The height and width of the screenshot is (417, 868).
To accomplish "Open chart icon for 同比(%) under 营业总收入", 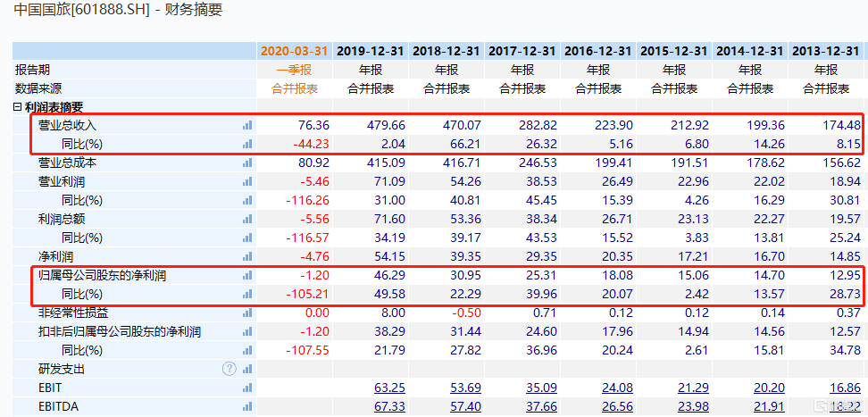I will pos(246,145).
